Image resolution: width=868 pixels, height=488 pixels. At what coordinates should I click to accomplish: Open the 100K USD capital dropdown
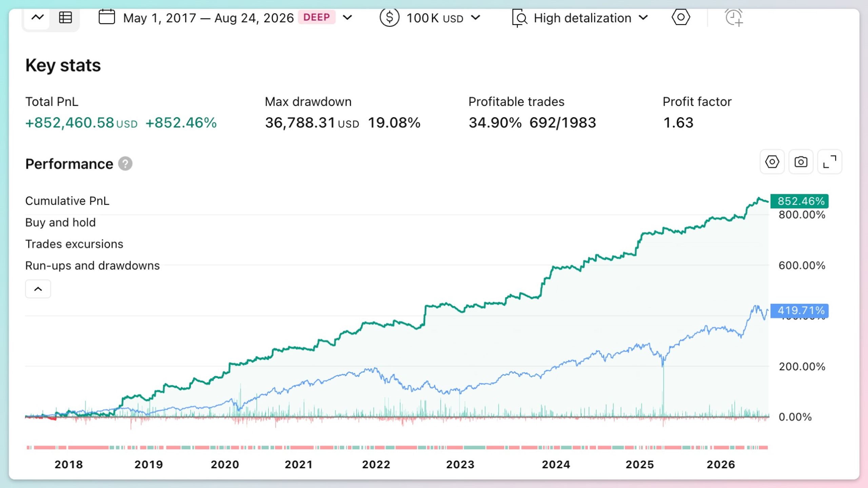pos(476,18)
